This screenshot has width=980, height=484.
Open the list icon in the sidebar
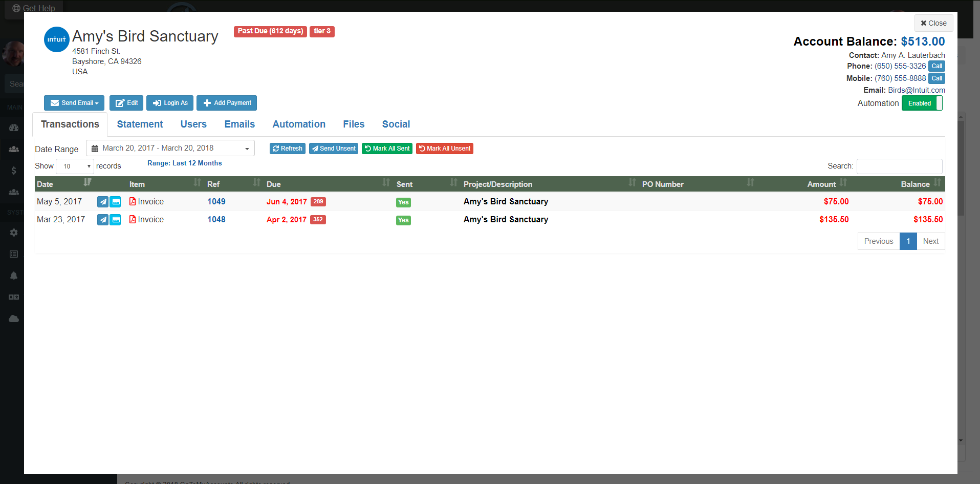point(14,254)
